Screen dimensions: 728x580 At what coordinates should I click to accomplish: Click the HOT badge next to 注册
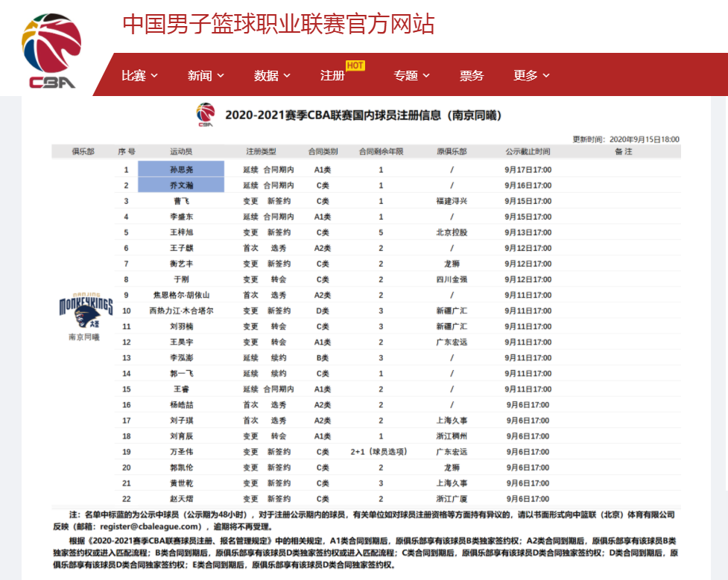click(355, 66)
